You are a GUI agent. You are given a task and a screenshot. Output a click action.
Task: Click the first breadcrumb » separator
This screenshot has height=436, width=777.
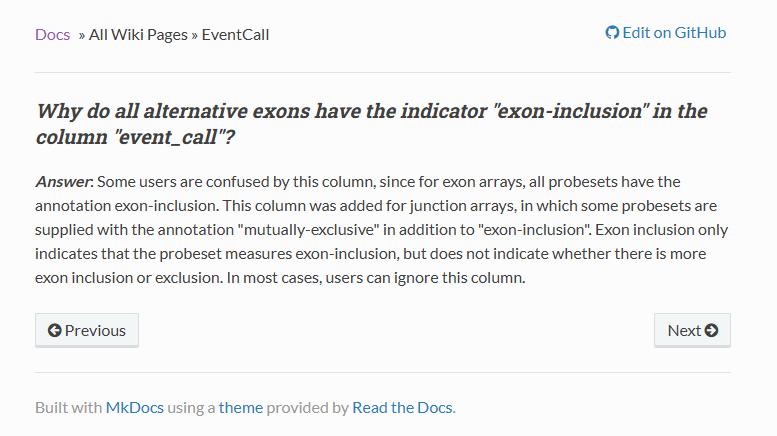coord(82,34)
